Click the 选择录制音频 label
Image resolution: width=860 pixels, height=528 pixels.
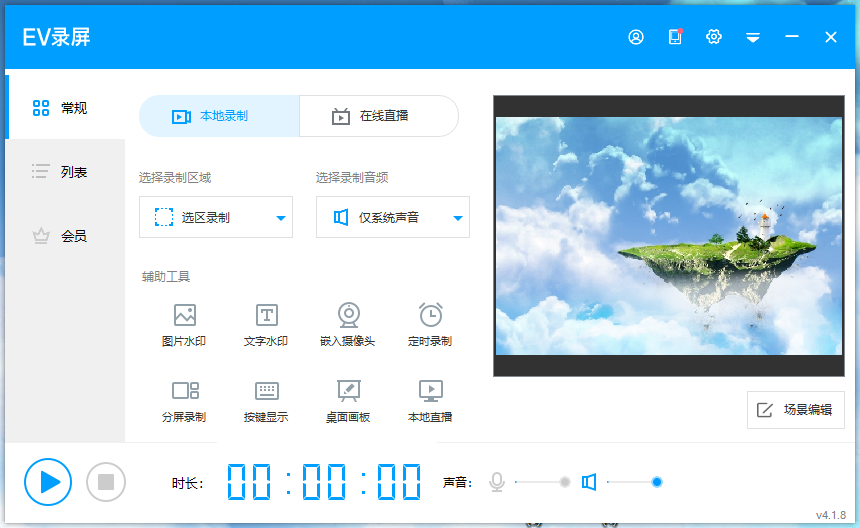pyautogui.click(x=352, y=177)
